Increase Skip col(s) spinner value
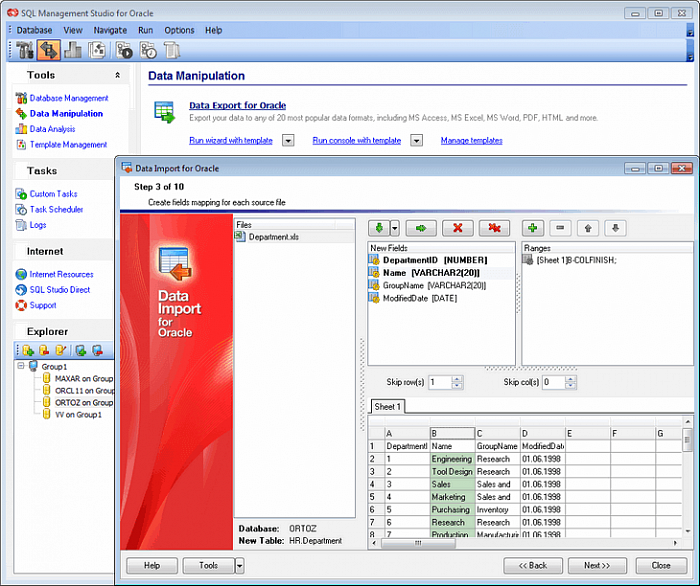 tap(571, 379)
